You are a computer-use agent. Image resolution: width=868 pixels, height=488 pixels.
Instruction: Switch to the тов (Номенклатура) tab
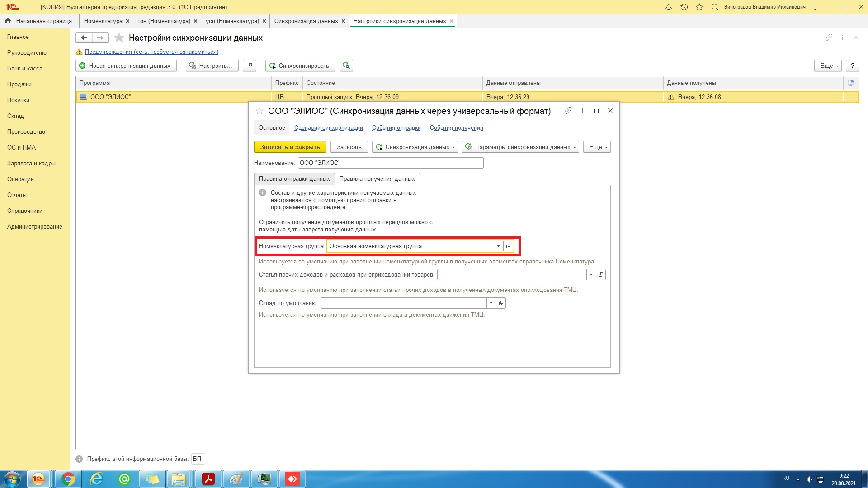point(164,21)
